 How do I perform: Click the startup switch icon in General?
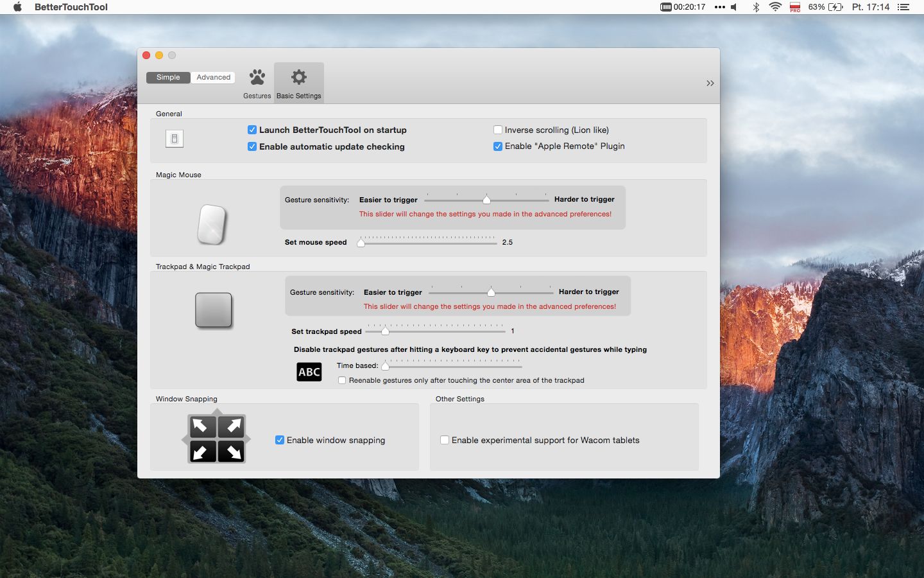[175, 138]
